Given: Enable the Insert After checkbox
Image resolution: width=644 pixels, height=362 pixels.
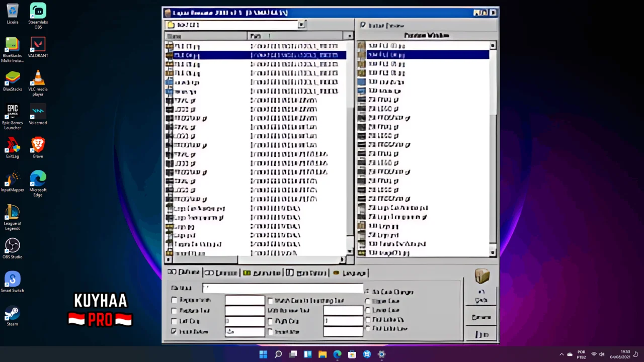Looking at the screenshot, I should coord(271,332).
